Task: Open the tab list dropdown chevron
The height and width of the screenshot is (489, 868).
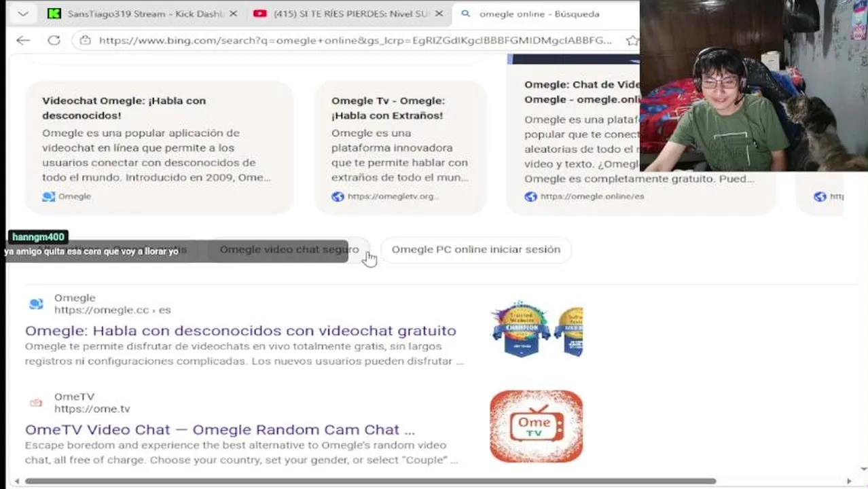Action: [x=23, y=14]
